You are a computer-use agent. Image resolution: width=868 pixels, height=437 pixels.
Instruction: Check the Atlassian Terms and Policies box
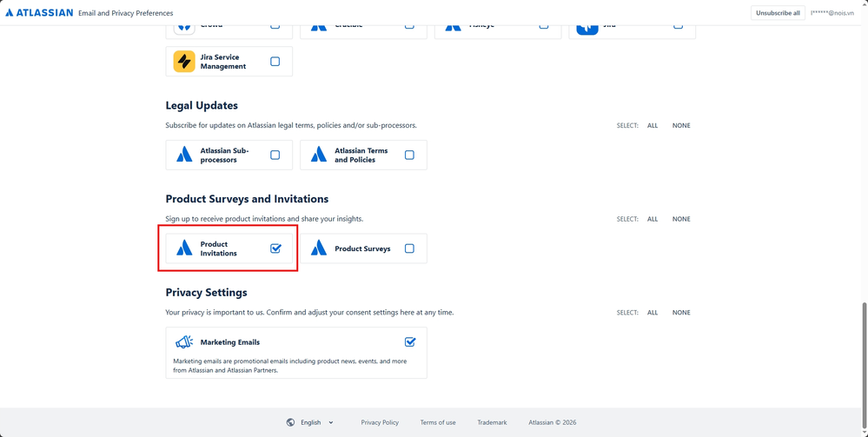(x=409, y=156)
